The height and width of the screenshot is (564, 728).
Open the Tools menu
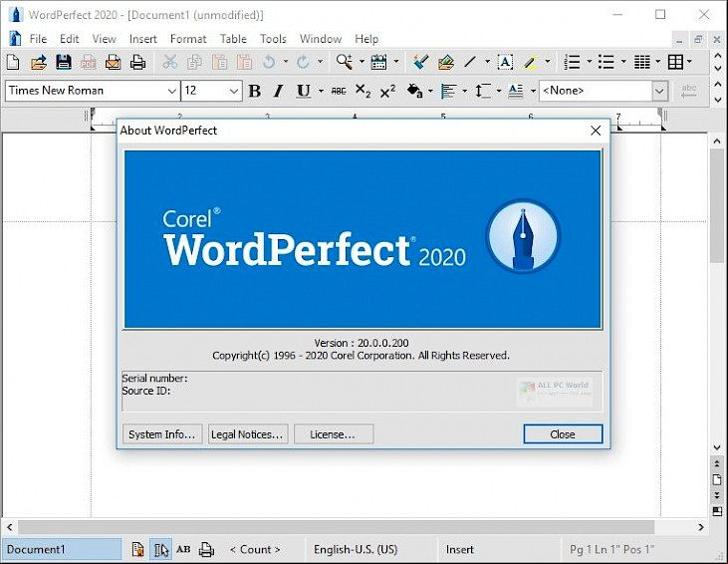click(273, 39)
